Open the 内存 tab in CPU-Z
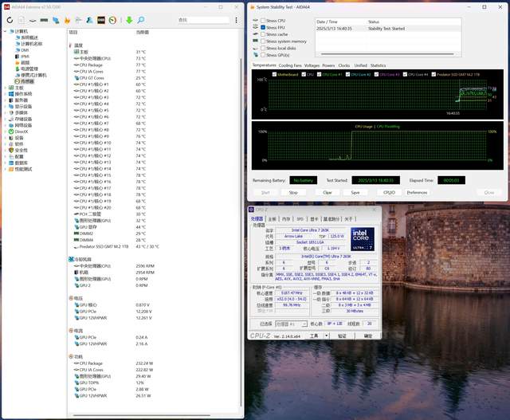 click(x=285, y=218)
